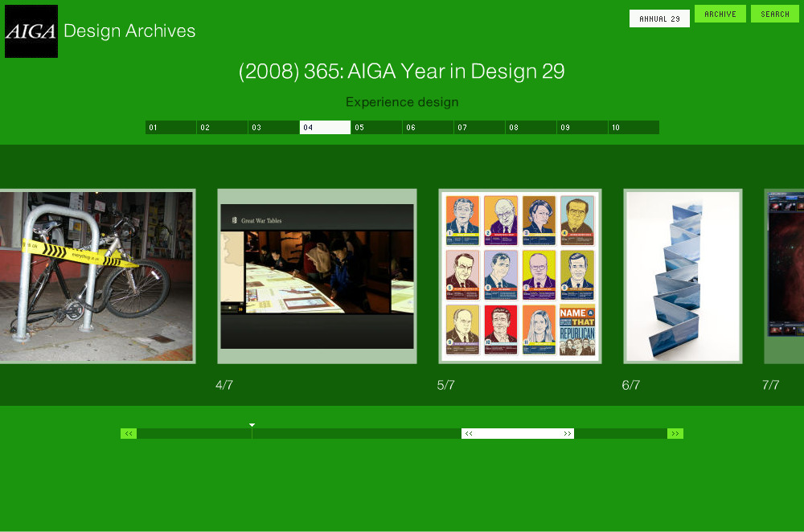Open the blue accordion booklet thumbnail
The height and width of the screenshot is (532, 804).
(x=683, y=276)
